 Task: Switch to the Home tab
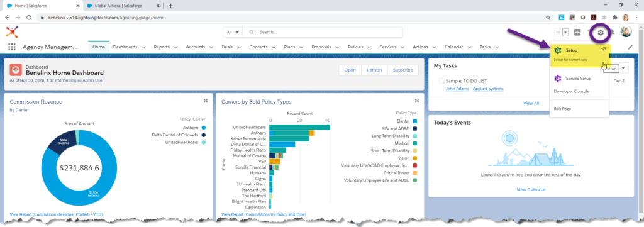click(x=99, y=47)
